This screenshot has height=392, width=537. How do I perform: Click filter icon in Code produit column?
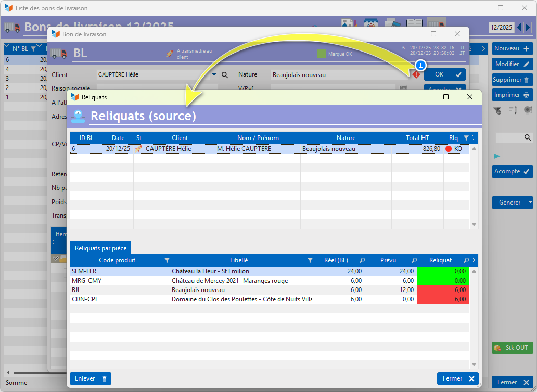click(x=167, y=260)
